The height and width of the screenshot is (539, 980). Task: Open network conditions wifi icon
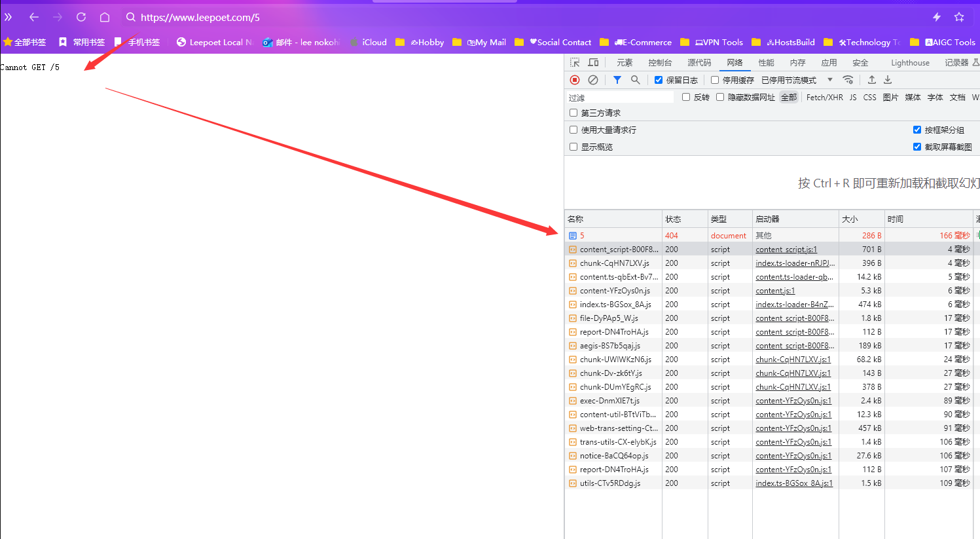[848, 80]
